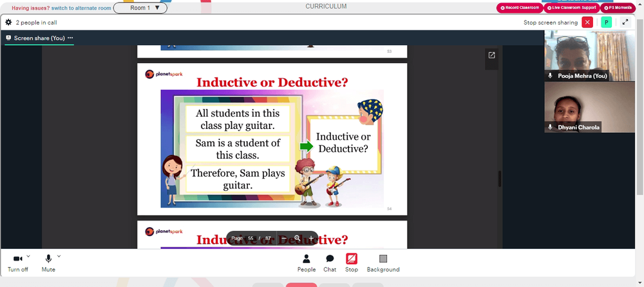
Task: Click the page number field showing 55
Action: pos(251,239)
